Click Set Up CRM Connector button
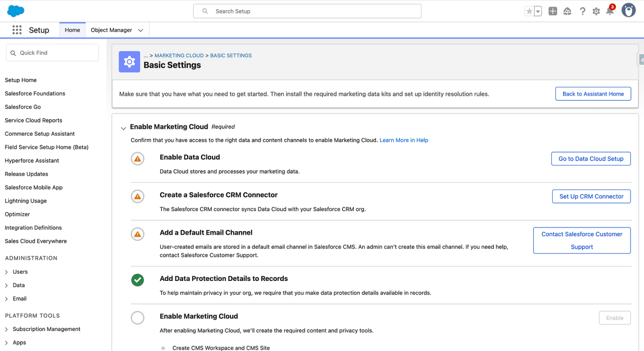Screen dimensions: 644x351 coord(591,196)
